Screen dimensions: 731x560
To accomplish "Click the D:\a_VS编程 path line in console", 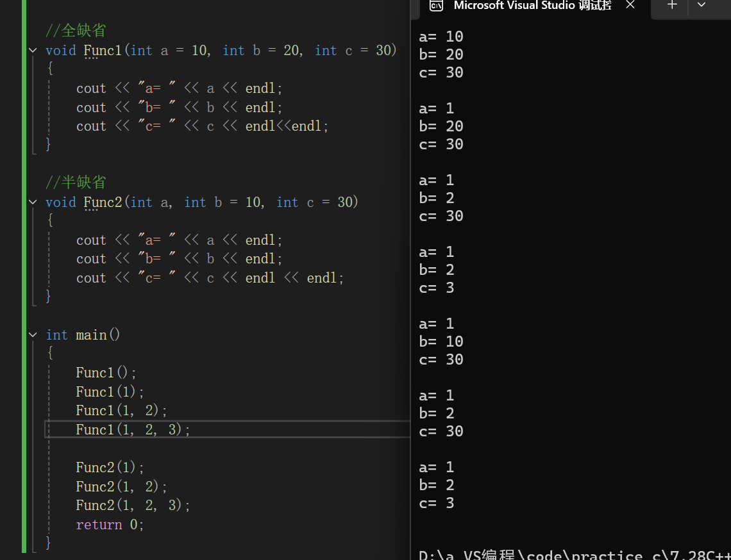I will pyautogui.click(x=575, y=554).
